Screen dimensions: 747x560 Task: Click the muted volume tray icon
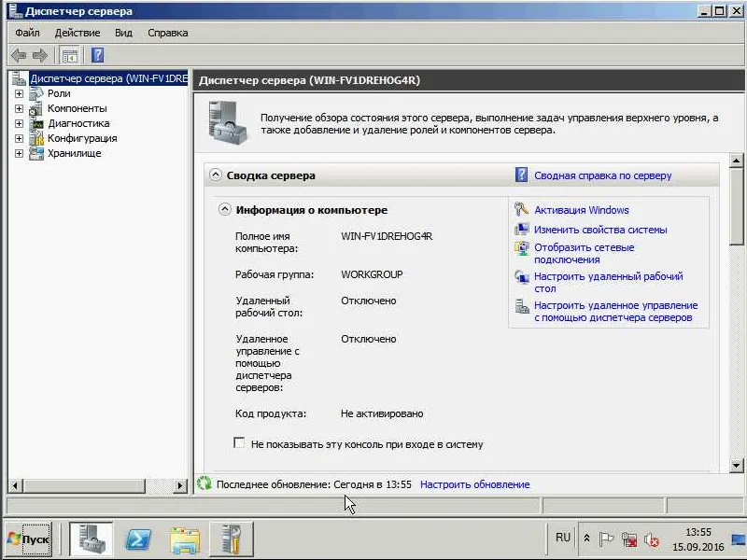coord(651,539)
